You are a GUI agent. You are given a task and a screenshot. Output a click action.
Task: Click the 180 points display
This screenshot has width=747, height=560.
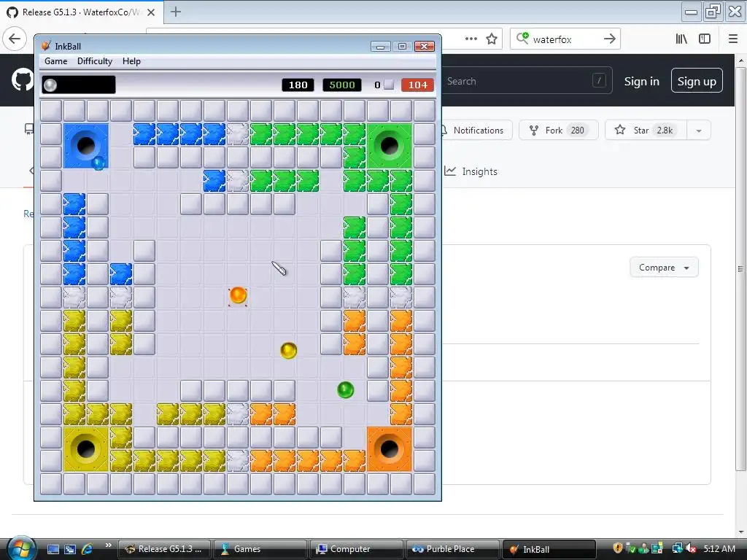pos(298,85)
